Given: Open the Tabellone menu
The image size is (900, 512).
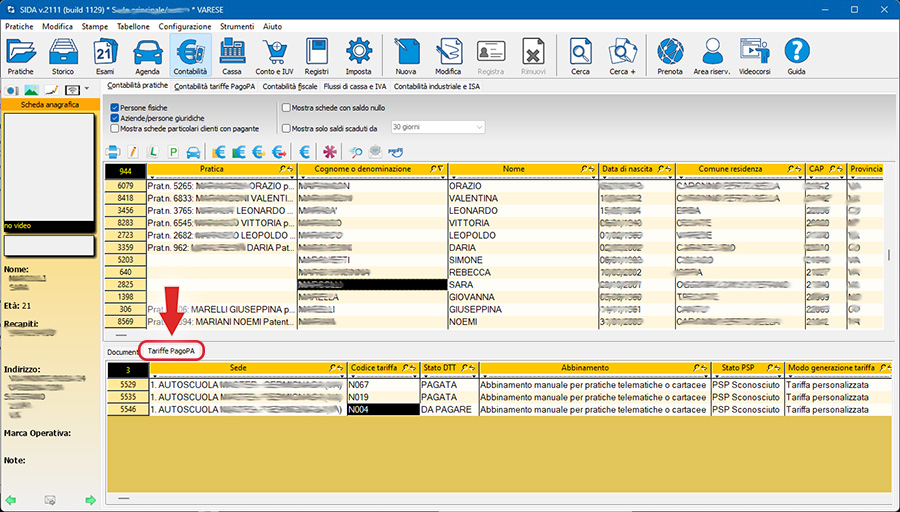Looking at the screenshot, I should coord(135,26).
